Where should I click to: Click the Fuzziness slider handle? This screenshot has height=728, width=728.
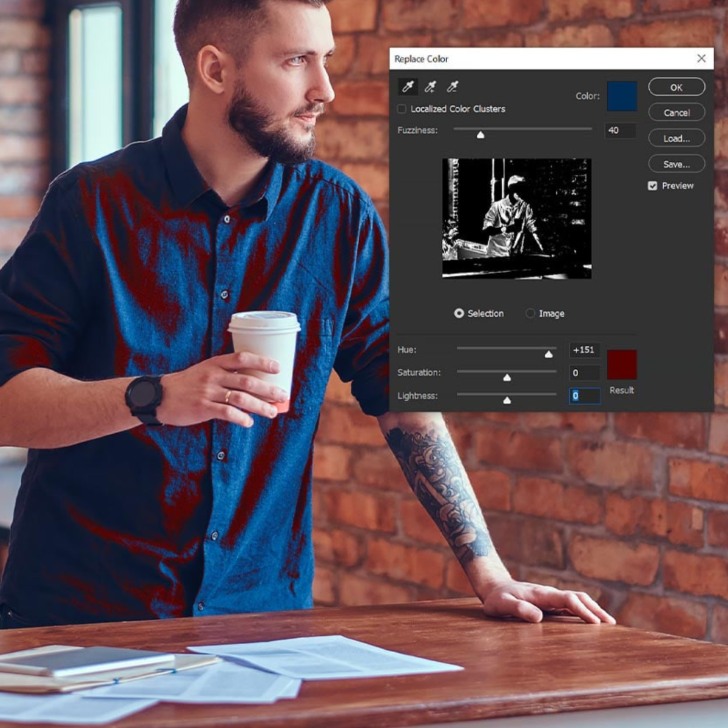[480, 135]
